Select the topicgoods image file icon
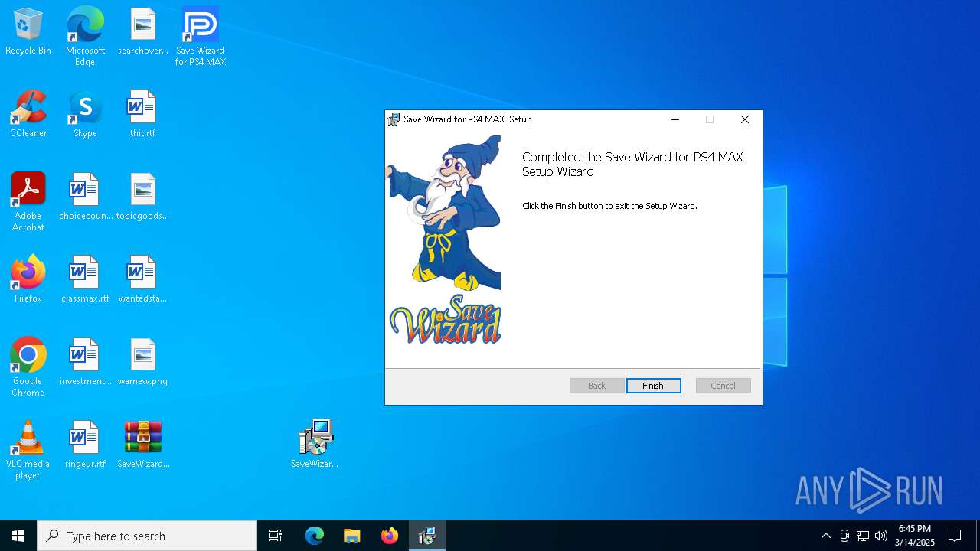The width and height of the screenshot is (980, 551). pyautogui.click(x=142, y=197)
